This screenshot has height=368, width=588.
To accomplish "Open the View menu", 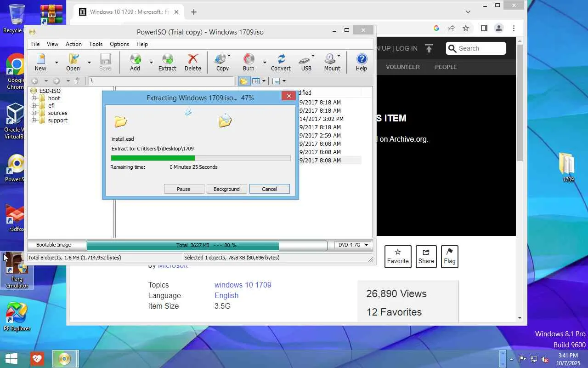I will pos(52,44).
